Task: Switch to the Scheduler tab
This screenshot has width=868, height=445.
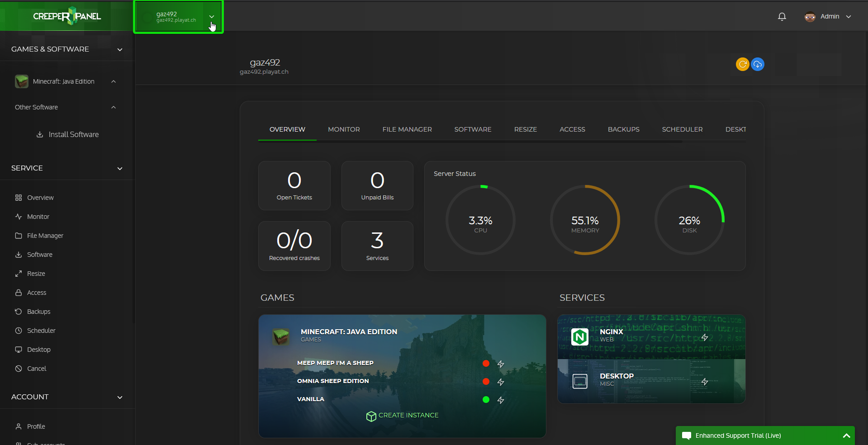Action: pyautogui.click(x=682, y=129)
